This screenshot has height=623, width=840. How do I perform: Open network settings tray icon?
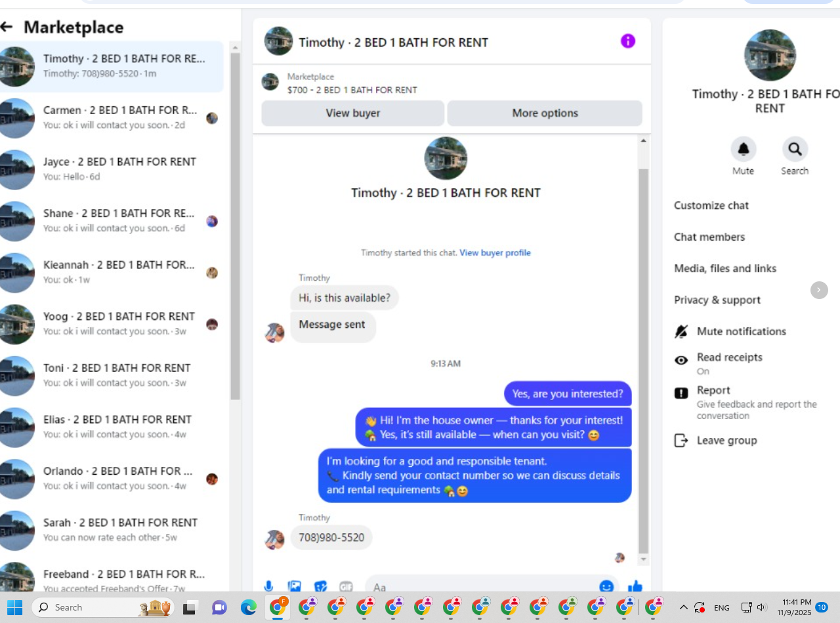pos(746,607)
